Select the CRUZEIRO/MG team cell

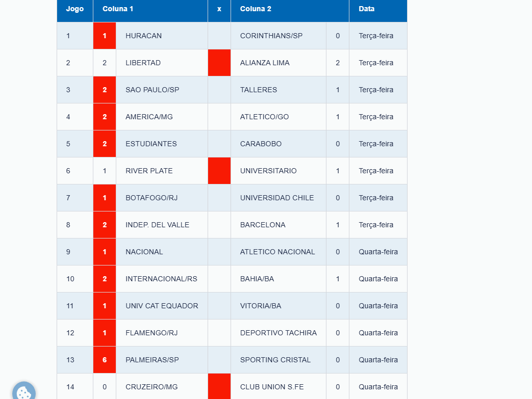pos(162,386)
